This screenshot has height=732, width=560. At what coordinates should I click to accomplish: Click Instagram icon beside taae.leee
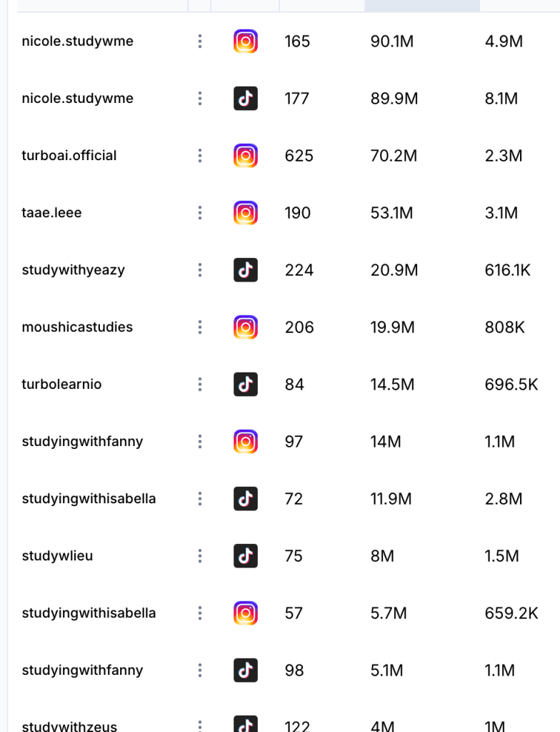246,213
